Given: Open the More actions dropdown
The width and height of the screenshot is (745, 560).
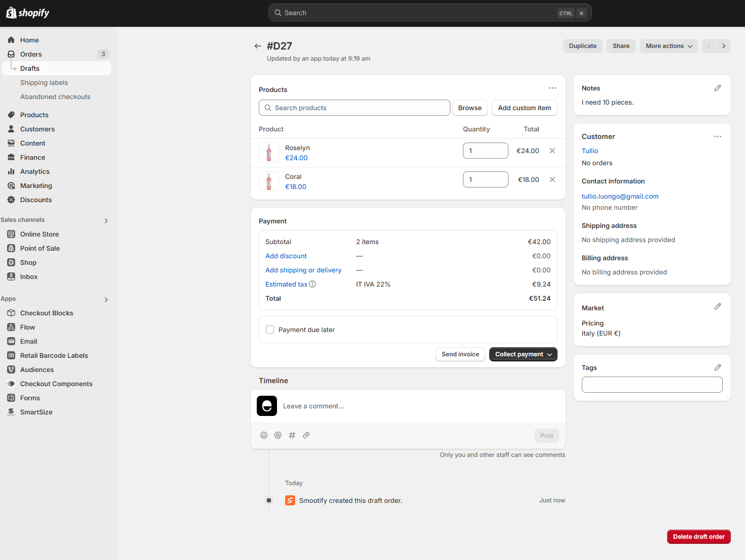Looking at the screenshot, I should click(668, 45).
